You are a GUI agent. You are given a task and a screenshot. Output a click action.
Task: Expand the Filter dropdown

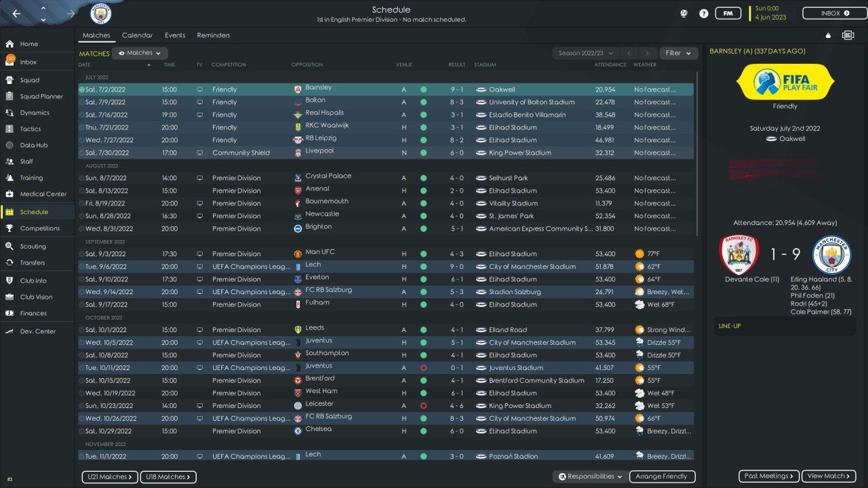pyautogui.click(x=678, y=53)
